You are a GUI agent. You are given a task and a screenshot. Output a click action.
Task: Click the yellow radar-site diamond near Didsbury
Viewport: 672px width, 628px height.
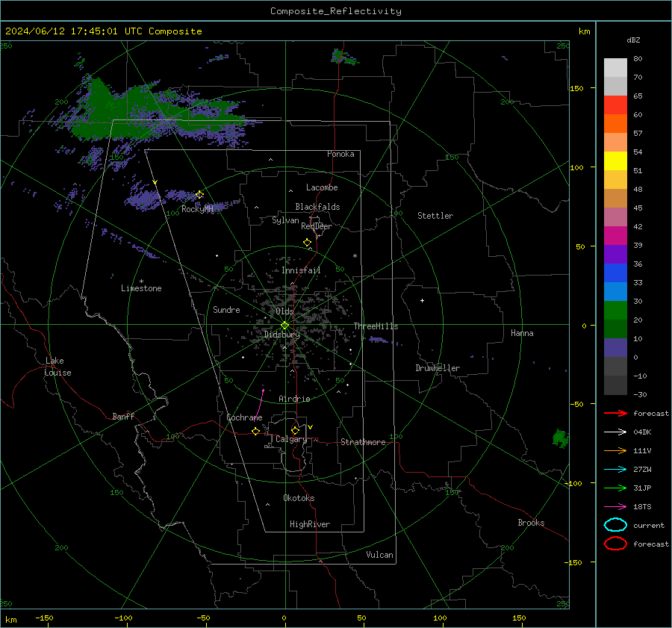tap(284, 326)
